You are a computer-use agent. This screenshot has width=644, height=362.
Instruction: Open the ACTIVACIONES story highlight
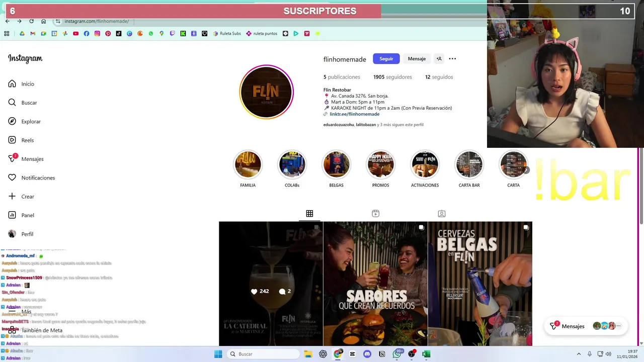pyautogui.click(x=425, y=165)
